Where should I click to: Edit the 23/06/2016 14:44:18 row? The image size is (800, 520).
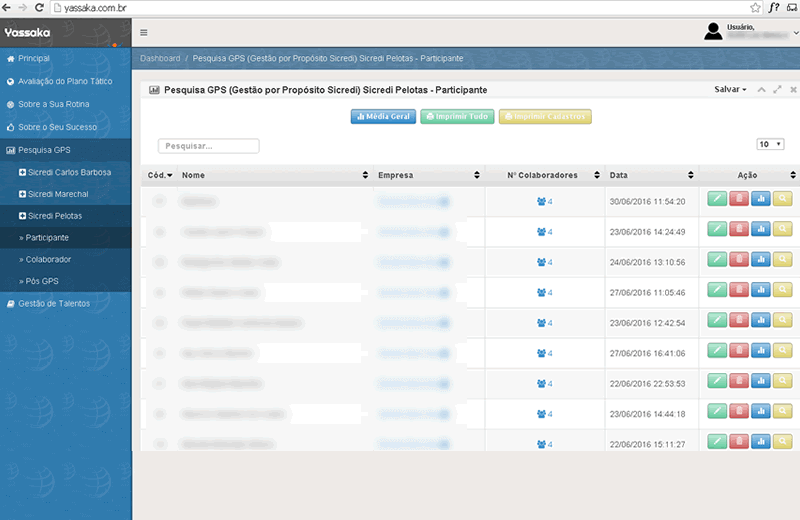coord(717,411)
